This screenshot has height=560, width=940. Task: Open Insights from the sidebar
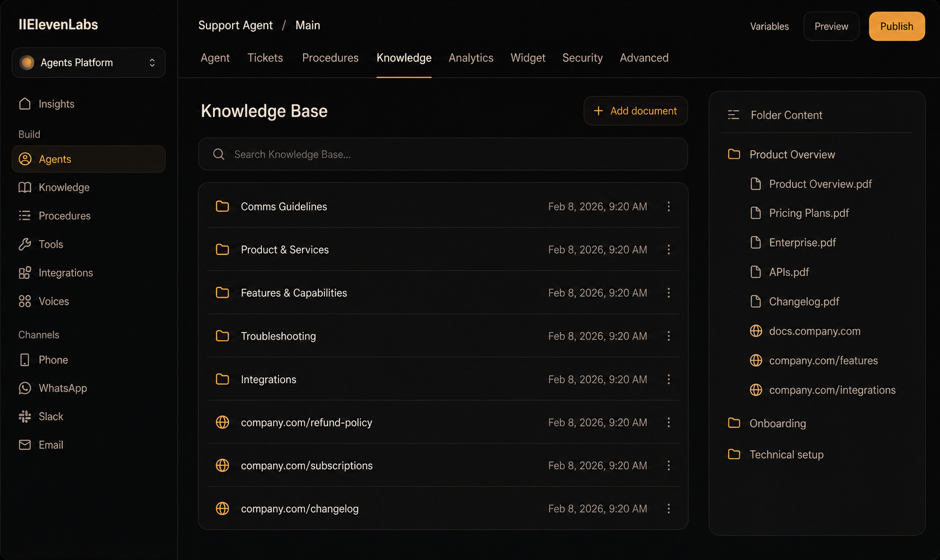[46, 104]
